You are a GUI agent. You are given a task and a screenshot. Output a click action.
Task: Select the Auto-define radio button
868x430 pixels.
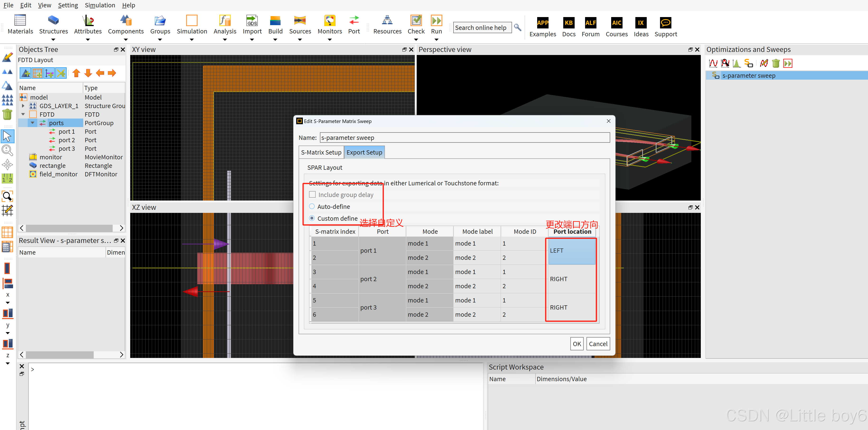312,206
